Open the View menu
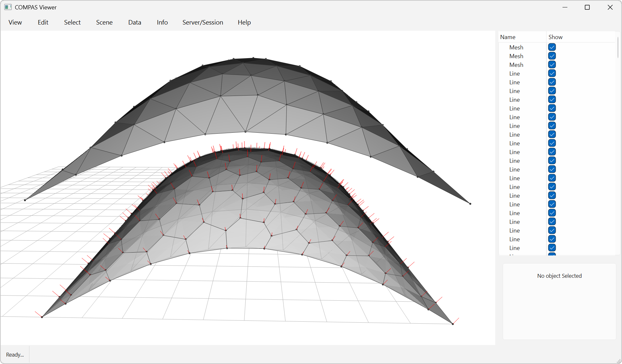622x364 pixels. 15,22
